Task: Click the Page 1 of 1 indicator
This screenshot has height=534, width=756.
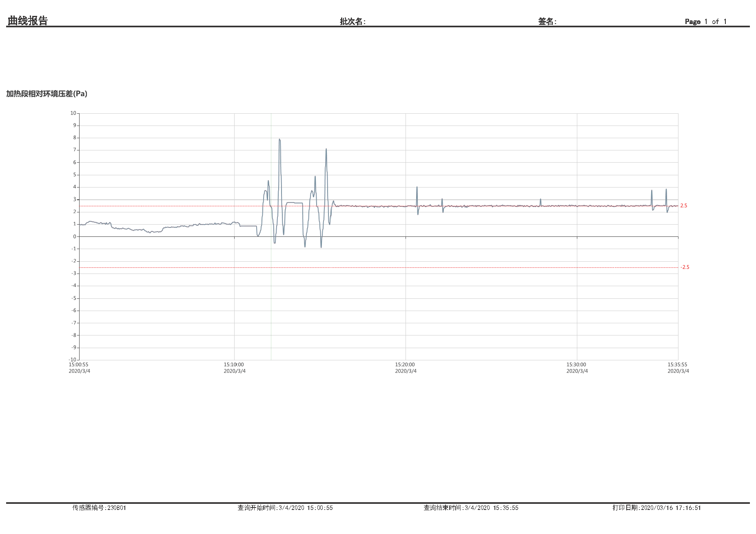Action: click(x=705, y=22)
